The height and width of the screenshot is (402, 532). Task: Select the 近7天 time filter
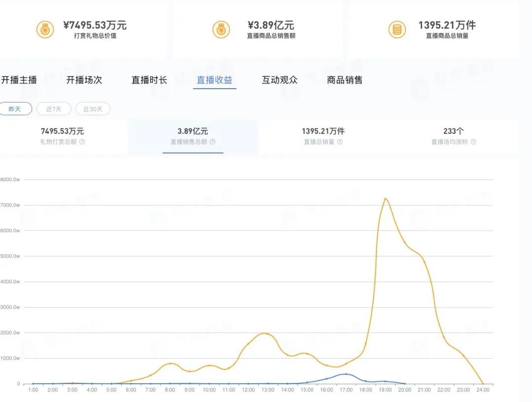point(54,108)
